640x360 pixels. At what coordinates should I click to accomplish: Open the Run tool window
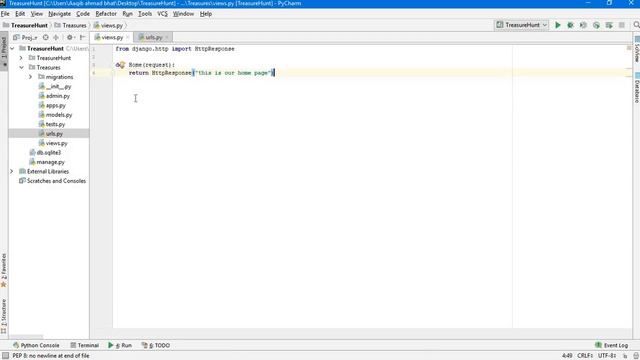tap(120, 345)
